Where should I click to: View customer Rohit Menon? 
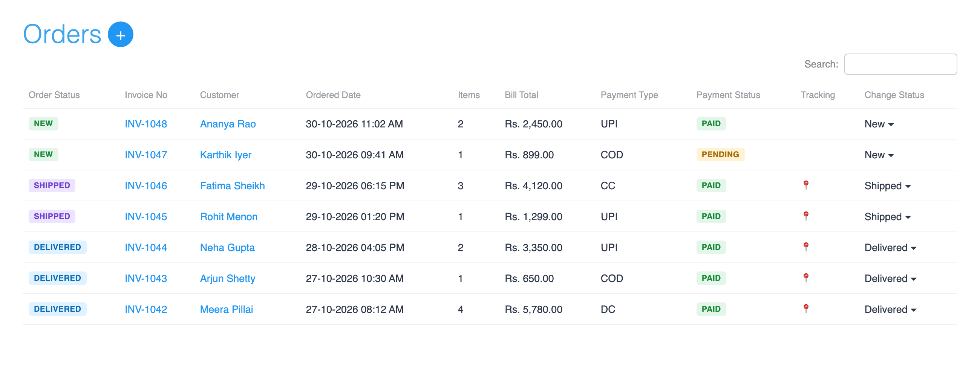click(x=229, y=217)
